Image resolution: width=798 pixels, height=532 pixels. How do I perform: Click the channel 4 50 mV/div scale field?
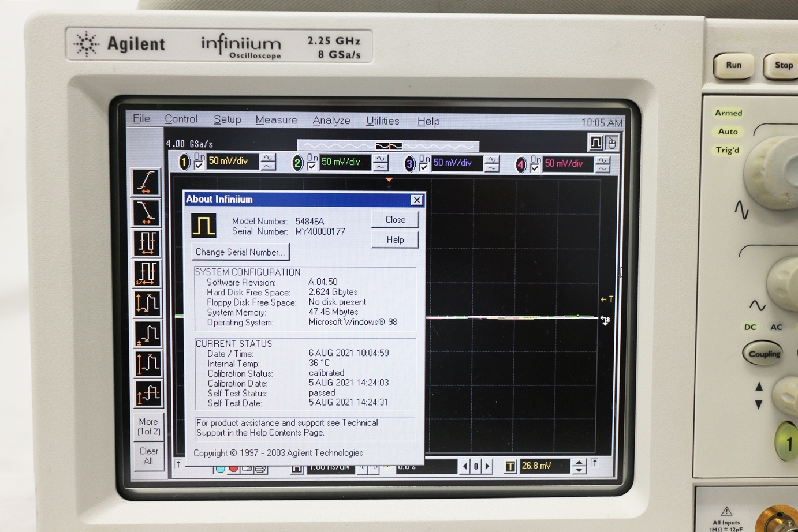point(568,164)
